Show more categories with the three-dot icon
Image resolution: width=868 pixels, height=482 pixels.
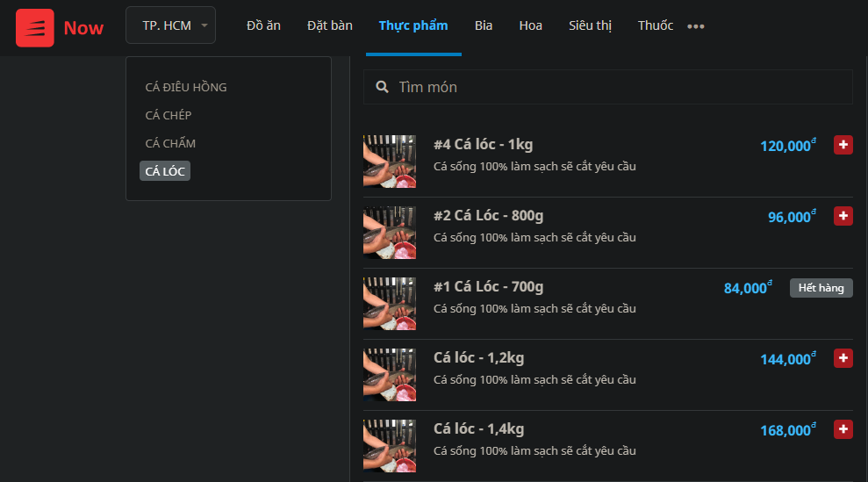coord(696,26)
